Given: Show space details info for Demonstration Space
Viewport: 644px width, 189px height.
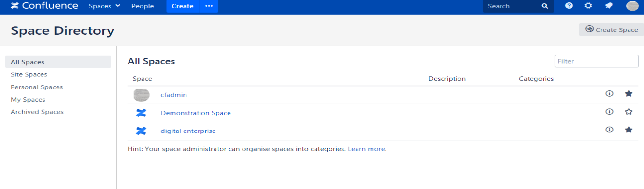Looking at the screenshot, I should click(609, 111).
